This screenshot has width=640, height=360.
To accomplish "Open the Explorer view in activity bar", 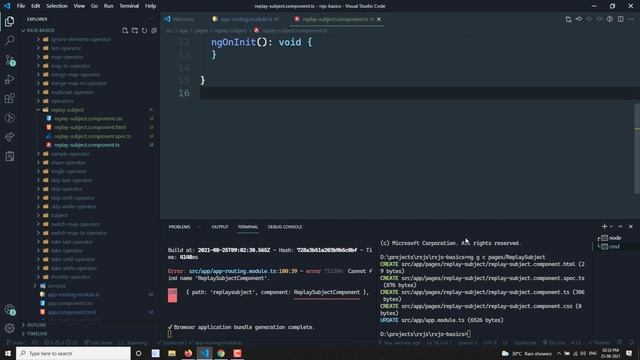I will [x=9, y=21].
